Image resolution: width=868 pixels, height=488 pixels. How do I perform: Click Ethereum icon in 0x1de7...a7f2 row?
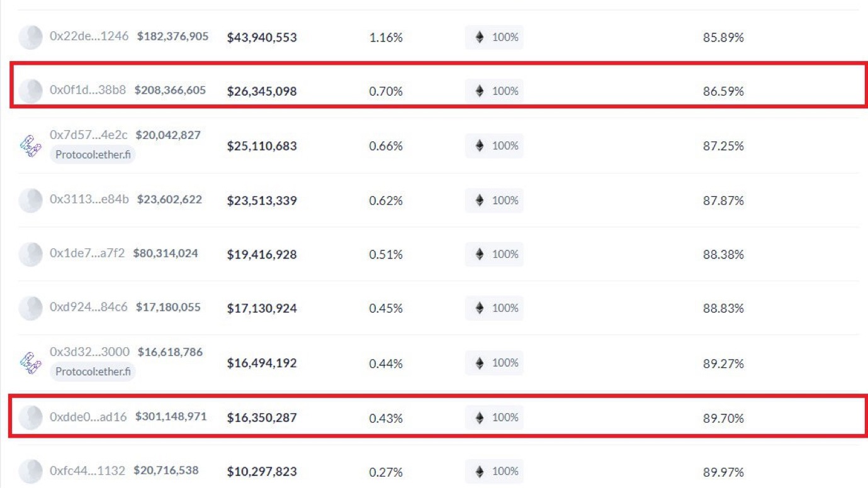[480, 255]
